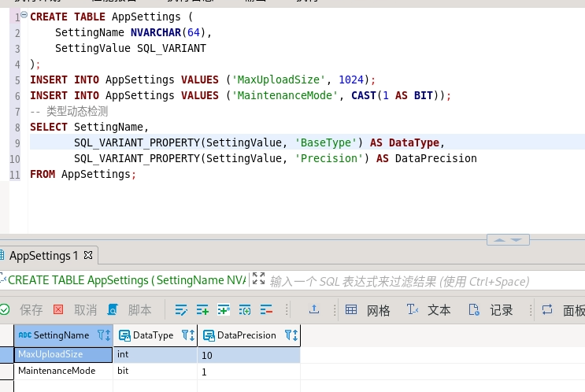585x392 pixels.
Task: Click the duplicate current row icon
Action: (224, 310)
